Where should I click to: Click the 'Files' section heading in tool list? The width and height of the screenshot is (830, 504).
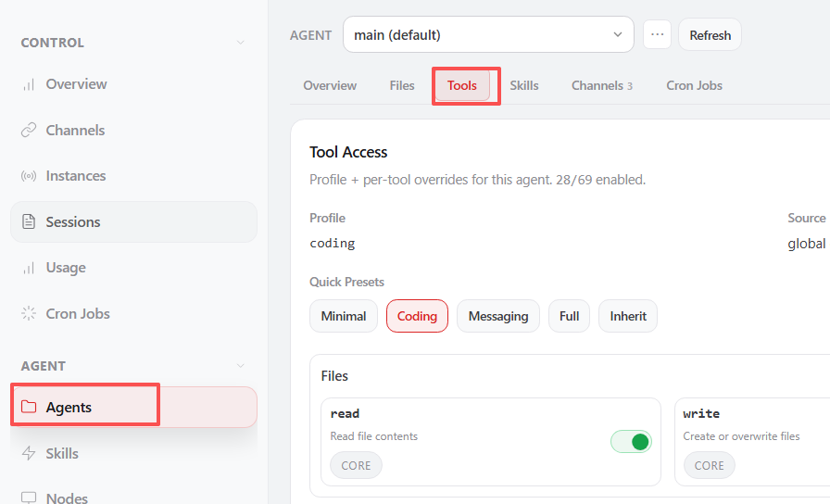click(x=334, y=376)
